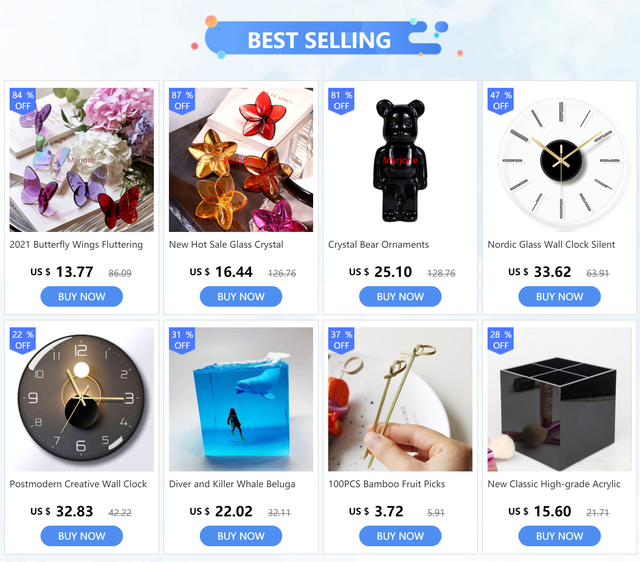Open the Postmodern Creative Wall Clock title

(78, 484)
